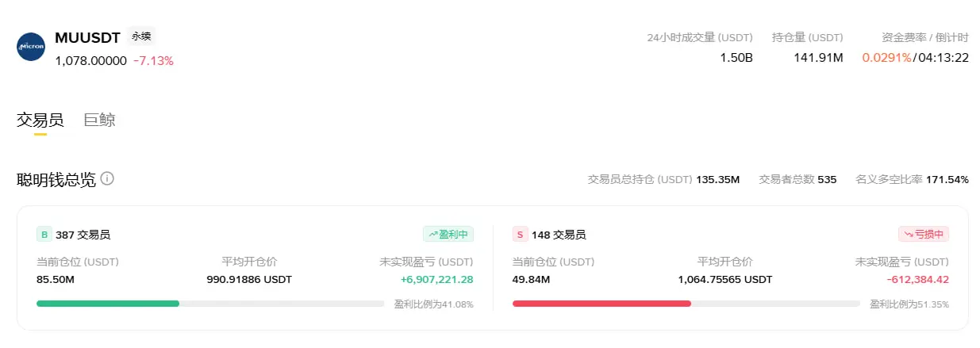The image size is (980, 348).
Task: Click the 0.0291% funding rate value
Action: 886,58
